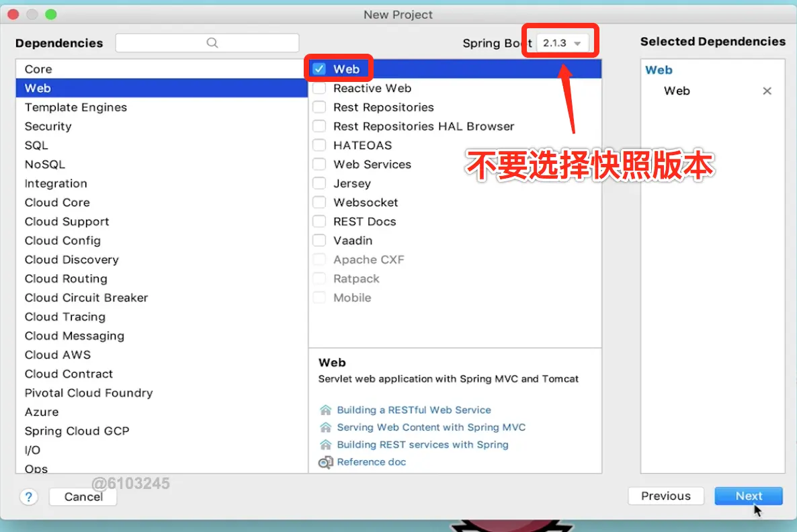Click the search magnifier icon
Image resolution: width=797 pixels, height=532 pixels.
(x=212, y=43)
